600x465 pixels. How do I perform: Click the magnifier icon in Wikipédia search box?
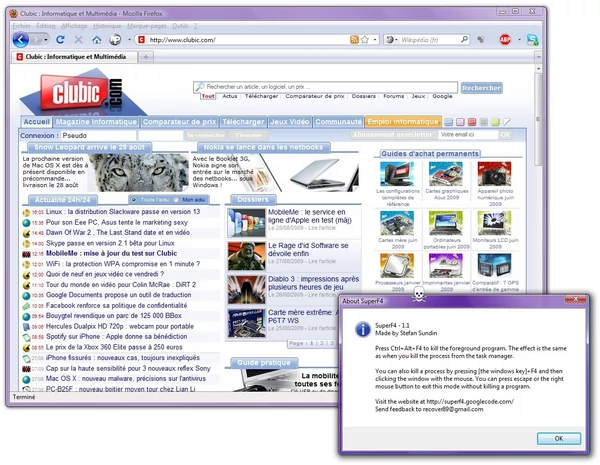pos(464,39)
